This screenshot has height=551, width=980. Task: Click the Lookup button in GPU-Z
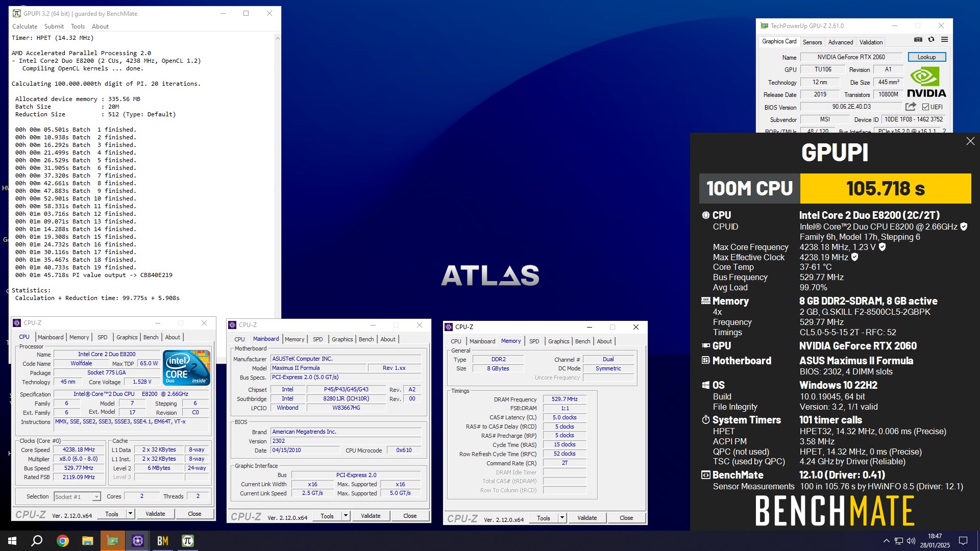[x=926, y=57]
